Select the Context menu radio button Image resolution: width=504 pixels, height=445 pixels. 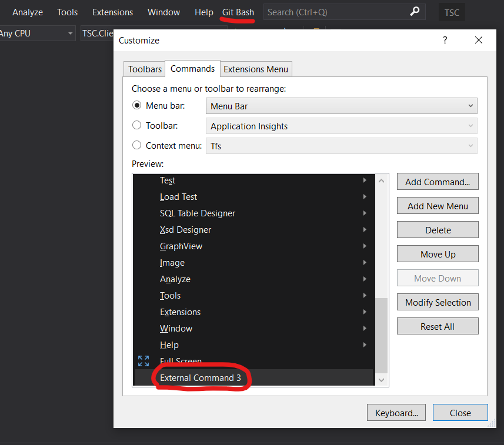(136, 145)
